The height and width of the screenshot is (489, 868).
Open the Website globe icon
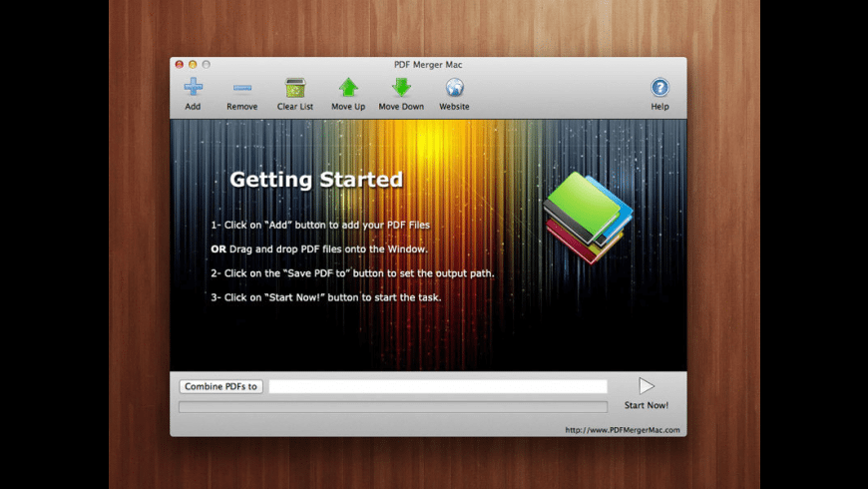pos(455,88)
